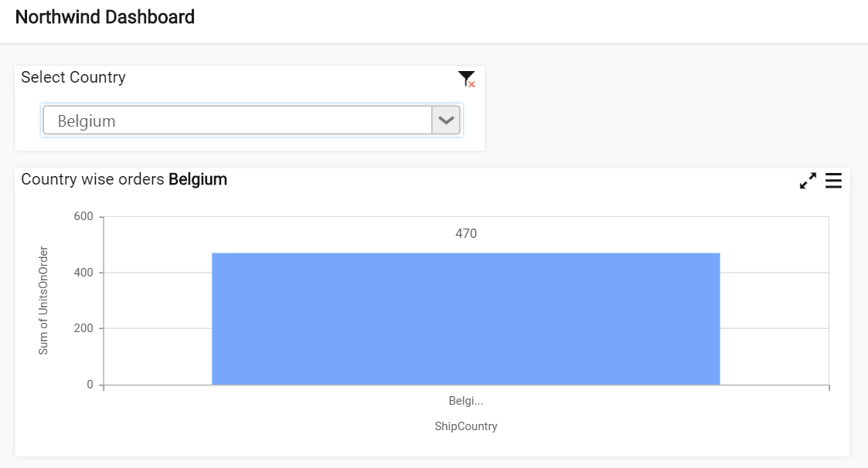The image size is (868, 468).
Task: Click the 0 y-axis tick label
Action: [x=90, y=385]
